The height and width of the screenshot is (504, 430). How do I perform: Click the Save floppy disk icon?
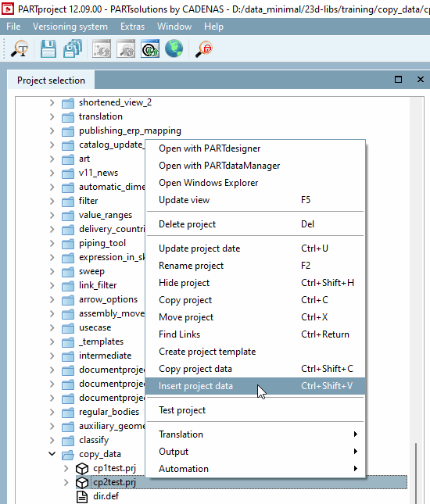click(x=48, y=49)
